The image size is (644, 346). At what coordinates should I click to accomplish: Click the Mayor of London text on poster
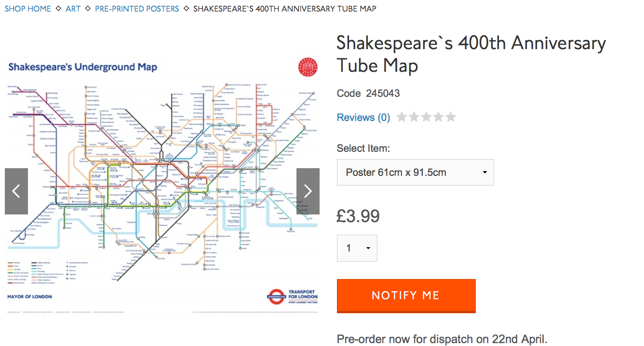pos(29,297)
